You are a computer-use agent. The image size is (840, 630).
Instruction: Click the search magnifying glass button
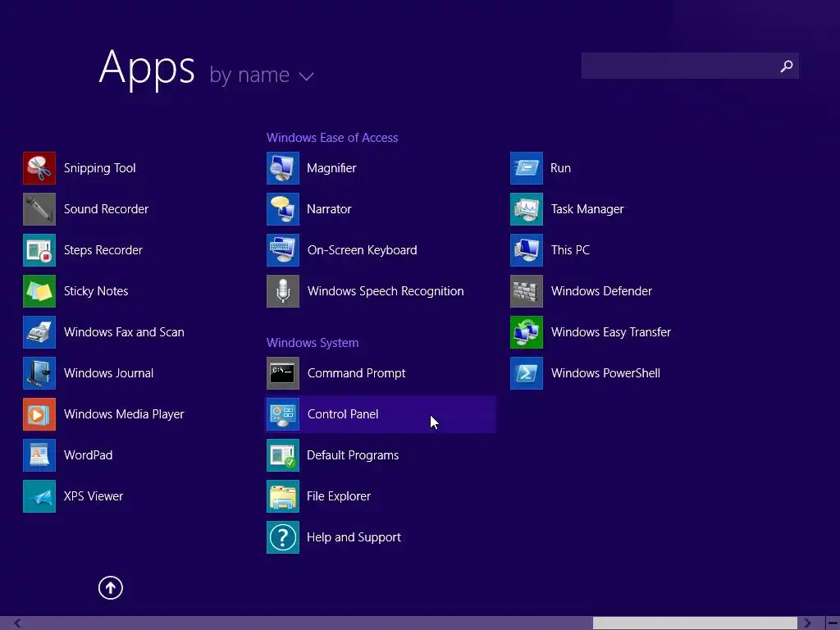(x=787, y=66)
